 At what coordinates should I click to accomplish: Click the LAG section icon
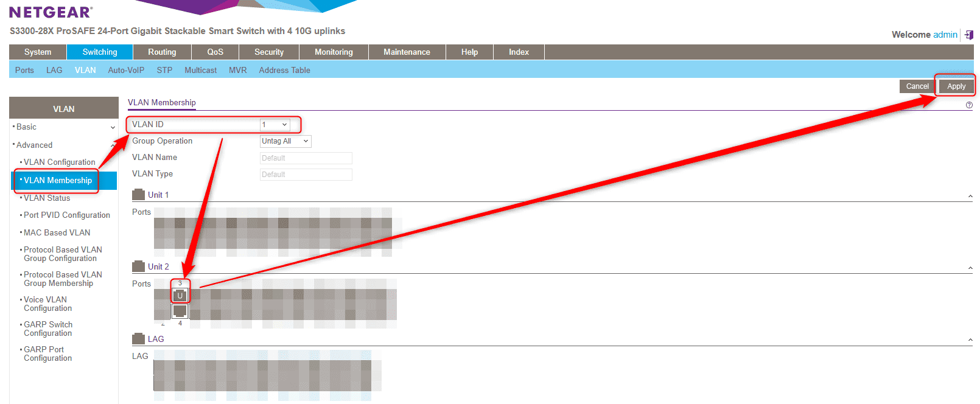[138, 339]
